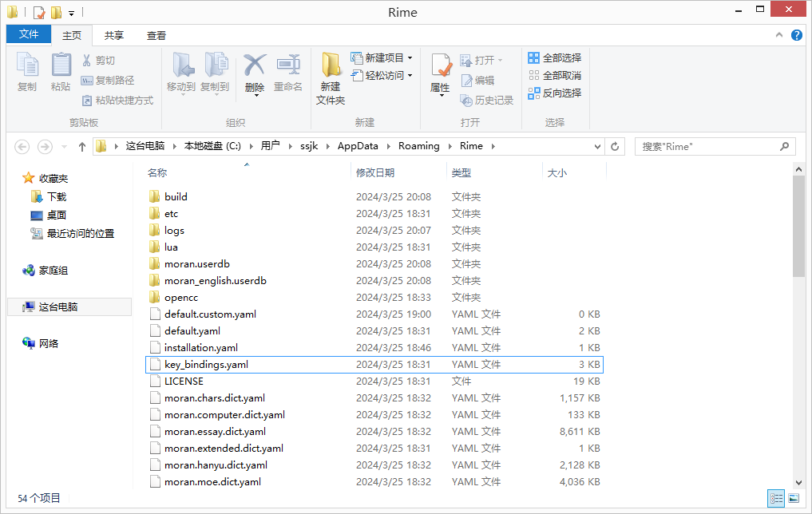Customize quick access toolbar dropdown arrow

(x=72, y=13)
